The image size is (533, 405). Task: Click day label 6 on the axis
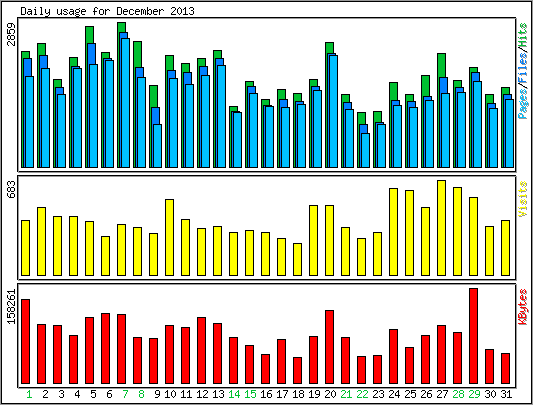[x=109, y=394]
